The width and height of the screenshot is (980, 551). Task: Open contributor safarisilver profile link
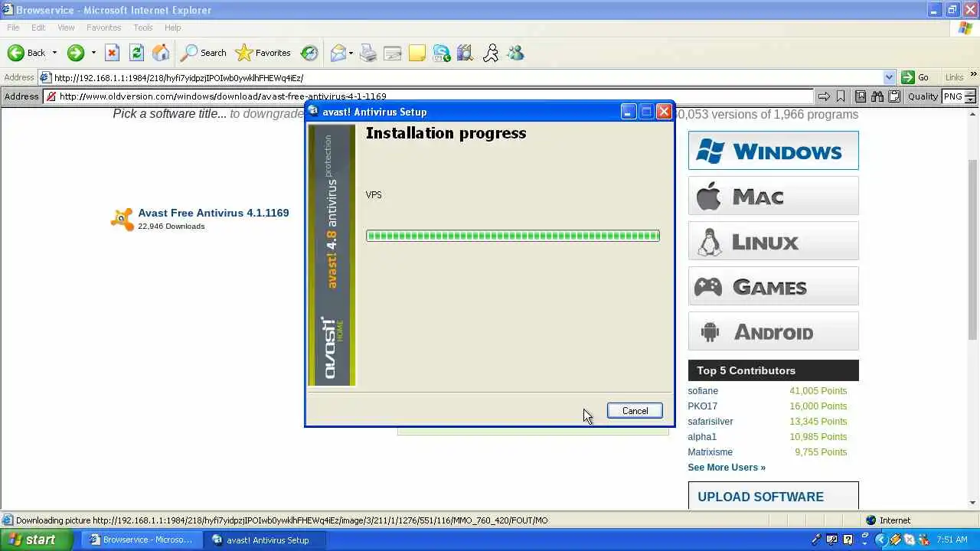(x=710, y=422)
